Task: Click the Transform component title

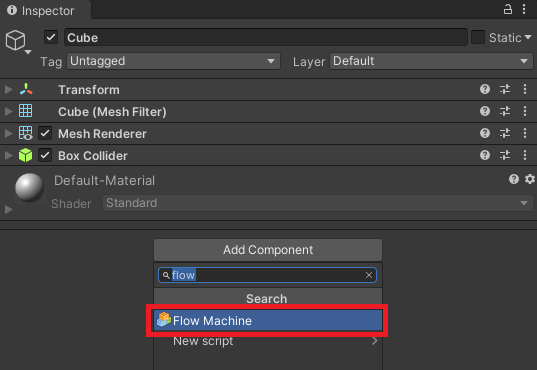Action: (89, 89)
